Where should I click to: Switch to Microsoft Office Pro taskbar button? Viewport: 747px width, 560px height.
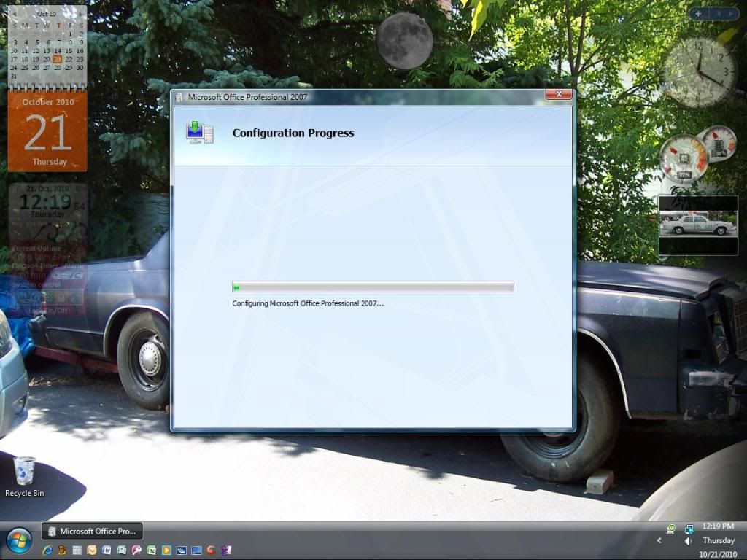click(x=92, y=531)
